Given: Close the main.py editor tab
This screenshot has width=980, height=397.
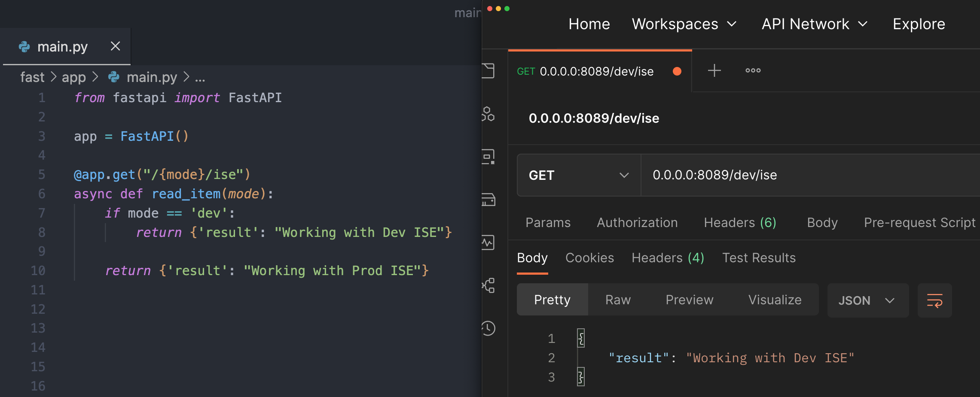Looking at the screenshot, I should coord(115,46).
